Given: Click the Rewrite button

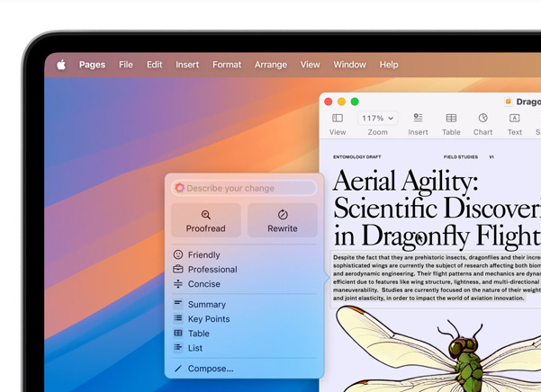Looking at the screenshot, I should pos(283,220).
